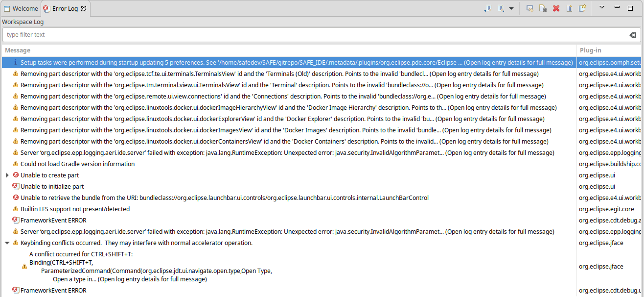Click the Import Log toolbar icon
The height and width of the screenshot is (297, 644).
(501, 8)
